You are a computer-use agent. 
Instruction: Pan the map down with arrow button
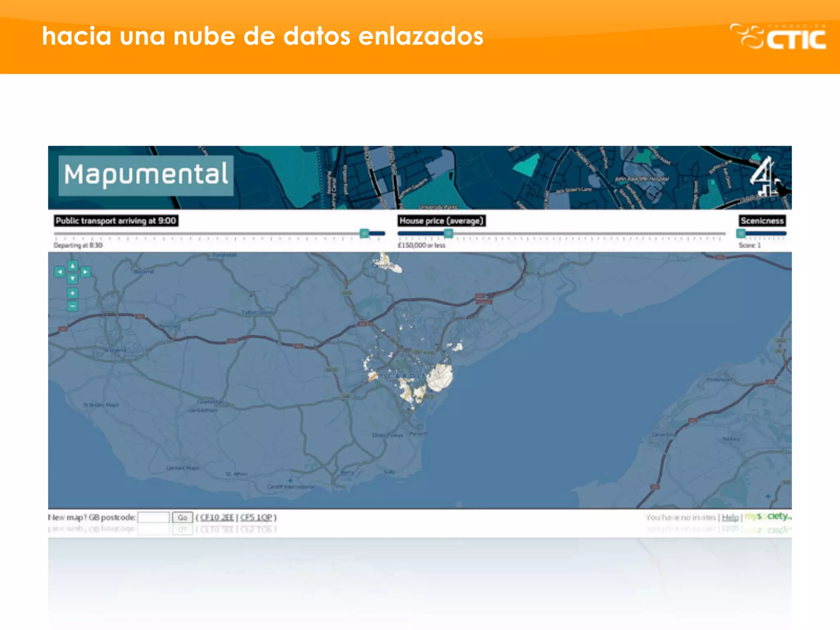(73, 278)
